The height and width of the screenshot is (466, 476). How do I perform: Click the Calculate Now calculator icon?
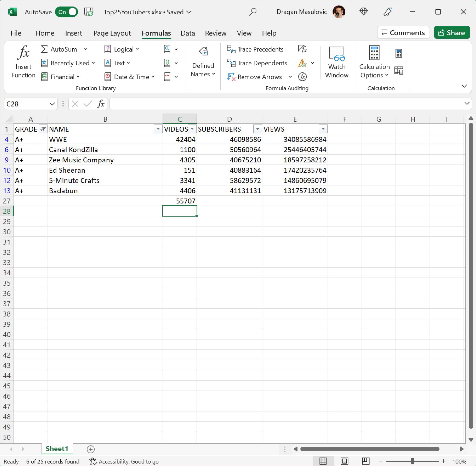398,53
